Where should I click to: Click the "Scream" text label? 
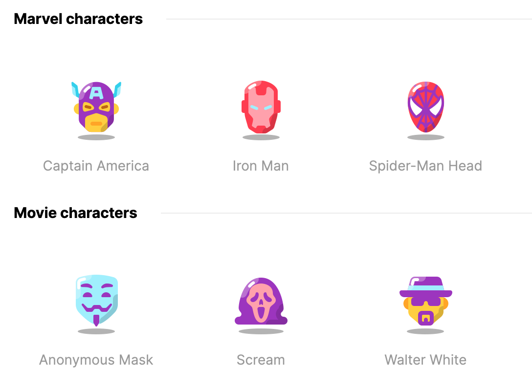261,360
